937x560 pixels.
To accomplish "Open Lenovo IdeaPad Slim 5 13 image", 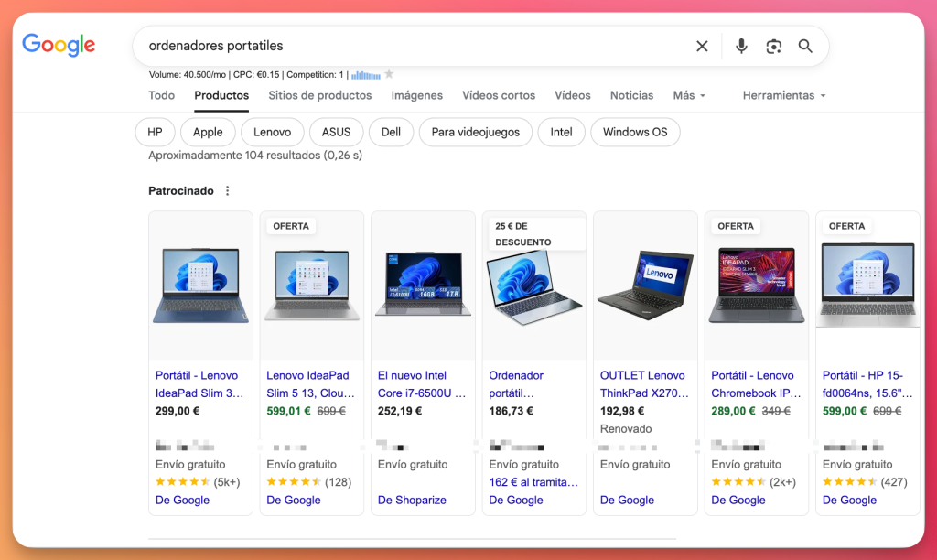I will 312,285.
